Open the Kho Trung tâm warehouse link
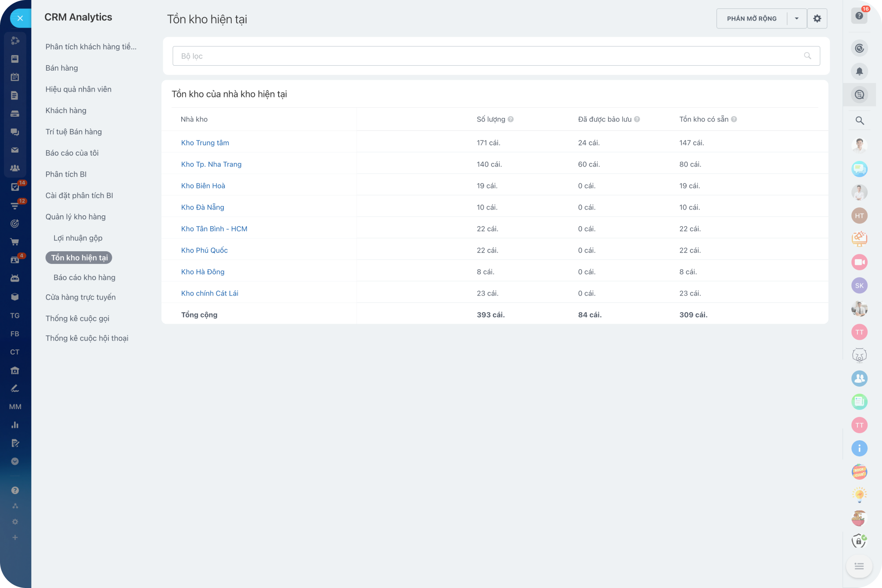The height and width of the screenshot is (588, 882). point(205,143)
